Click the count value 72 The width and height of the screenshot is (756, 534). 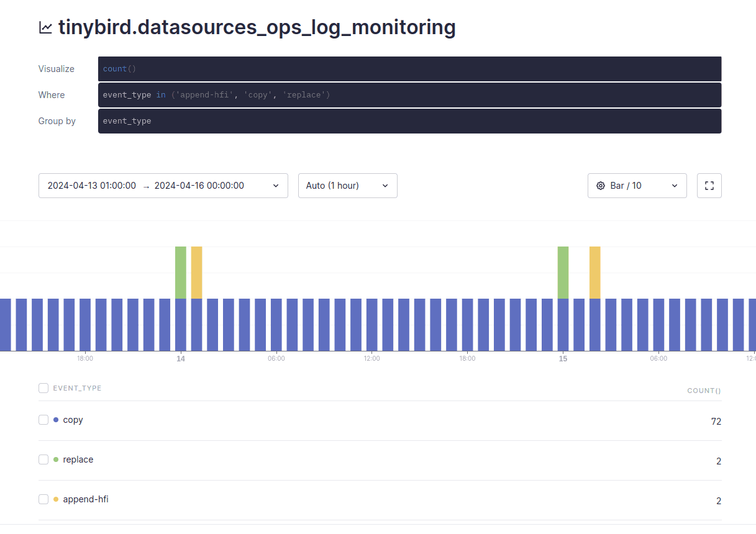716,422
